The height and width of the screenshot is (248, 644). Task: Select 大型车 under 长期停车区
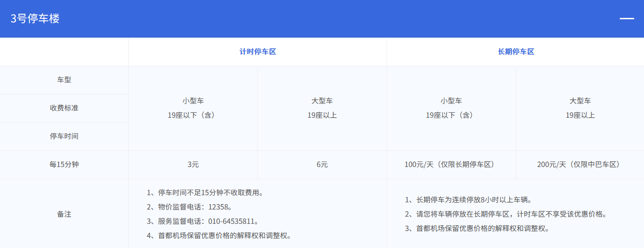(580, 101)
